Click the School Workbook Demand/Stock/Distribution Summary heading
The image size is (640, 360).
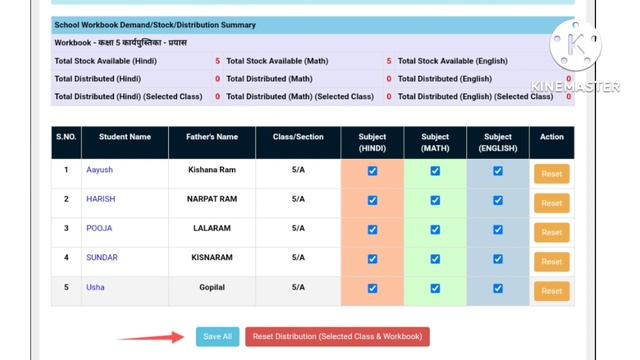155,25
